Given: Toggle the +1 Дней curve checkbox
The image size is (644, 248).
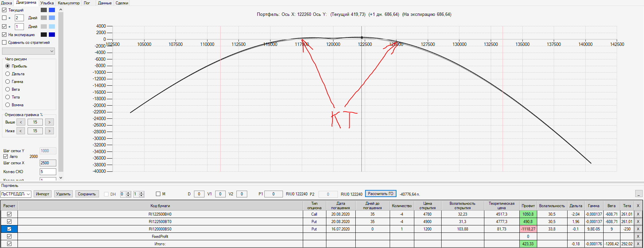Looking at the screenshot, I should coord(4,26).
